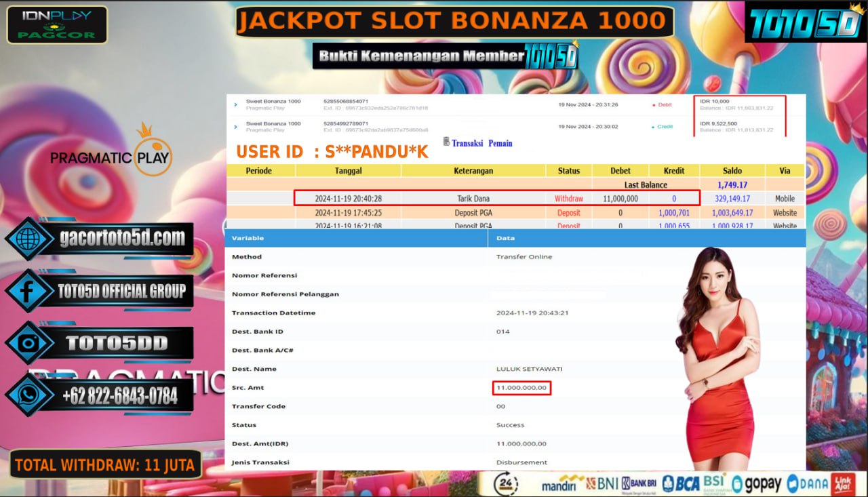Click the Mobile via cell
This screenshot has height=497, width=868.
785,199
